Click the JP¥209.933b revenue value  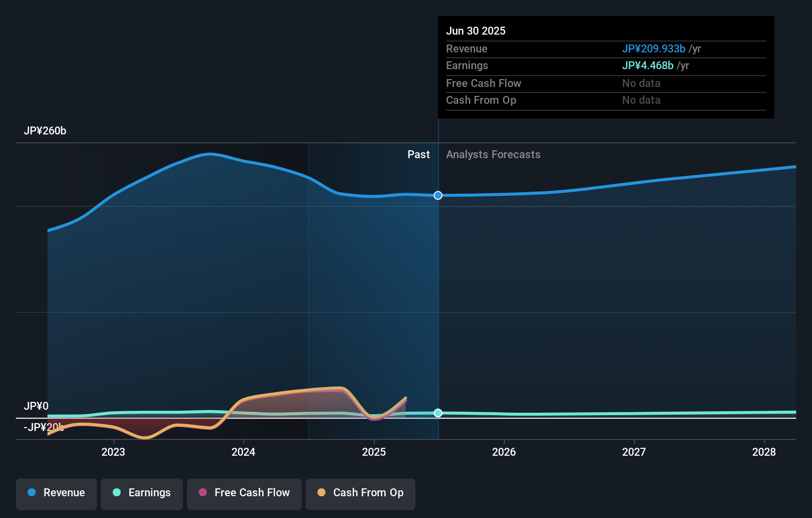(x=653, y=49)
